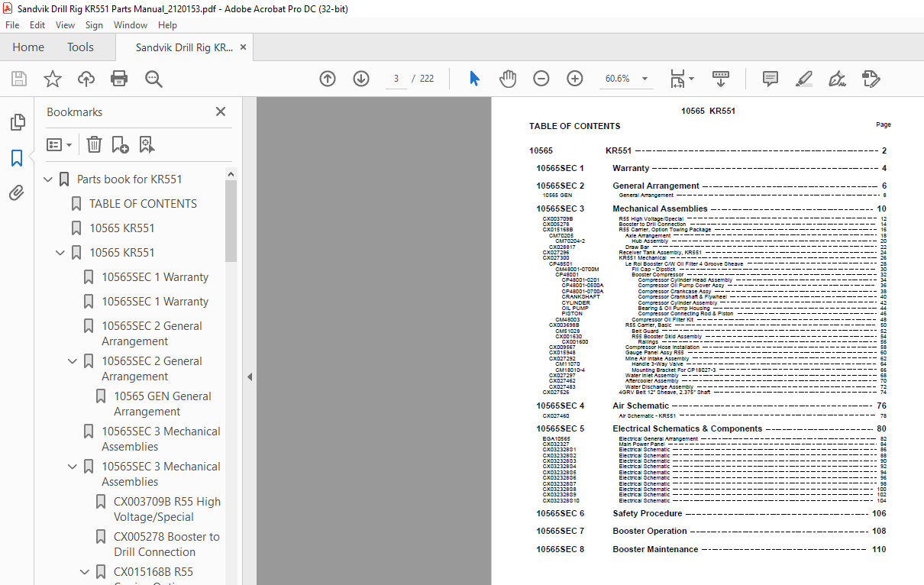Collapse second 10565 KR551 bookmark
The height and width of the screenshot is (585, 924).
pos(60,253)
